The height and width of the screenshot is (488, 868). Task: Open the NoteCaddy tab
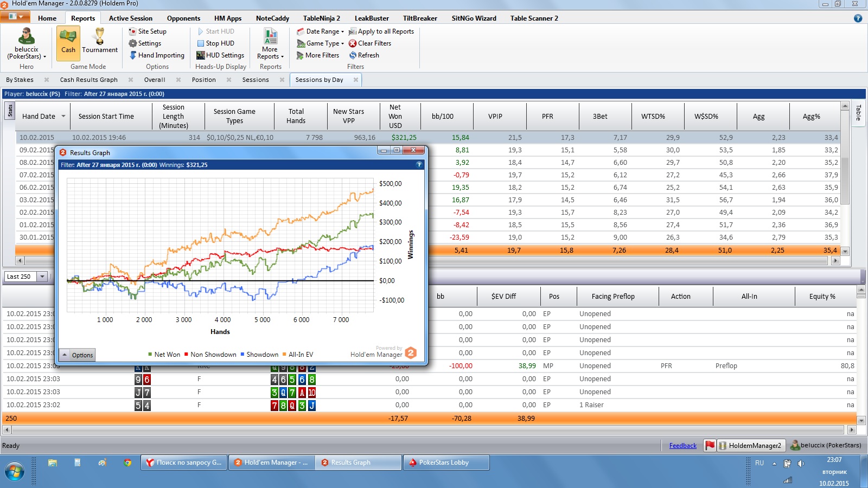pyautogui.click(x=272, y=18)
